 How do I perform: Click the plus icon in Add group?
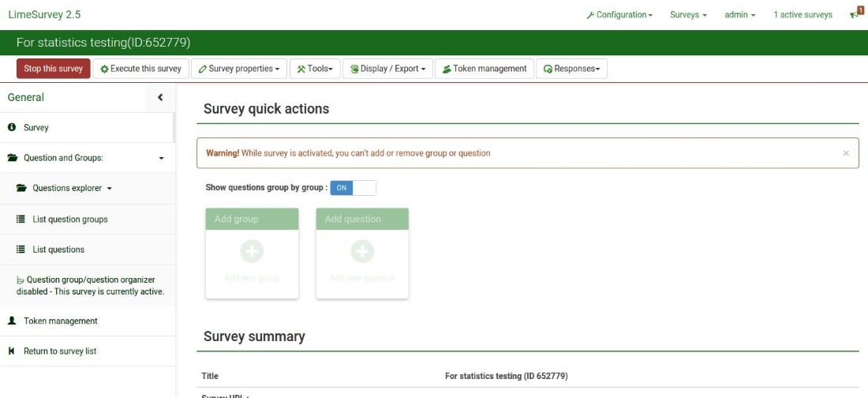click(x=252, y=252)
